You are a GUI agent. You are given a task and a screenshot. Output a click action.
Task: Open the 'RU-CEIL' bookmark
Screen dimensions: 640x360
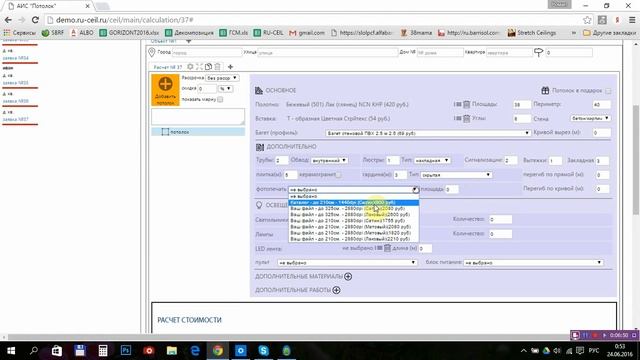(x=269, y=32)
